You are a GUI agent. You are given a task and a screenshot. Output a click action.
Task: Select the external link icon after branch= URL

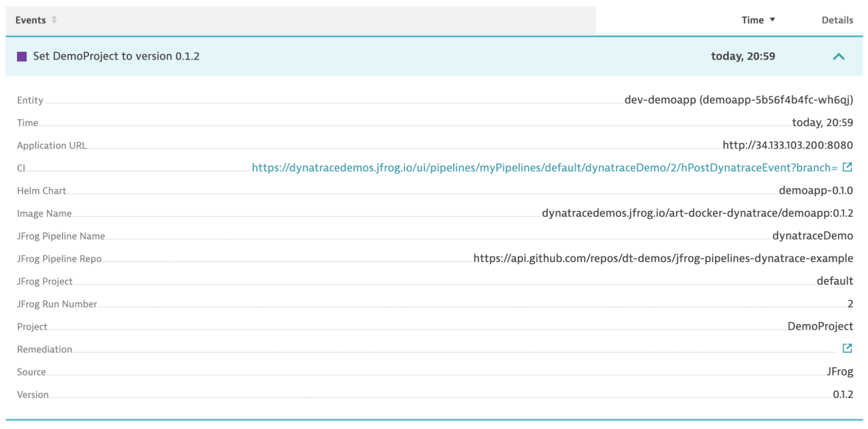[x=846, y=168]
